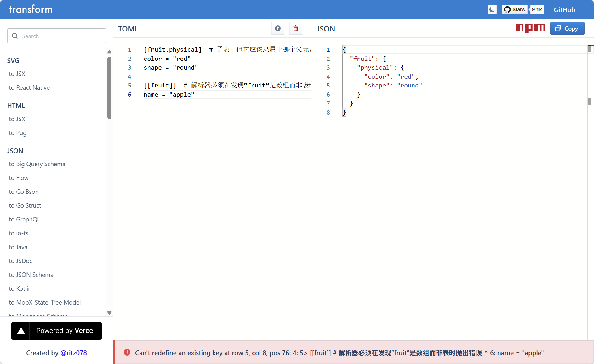The height and width of the screenshot is (364, 594).
Task: Click the upload icon in TOML panel
Action: click(277, 29)
